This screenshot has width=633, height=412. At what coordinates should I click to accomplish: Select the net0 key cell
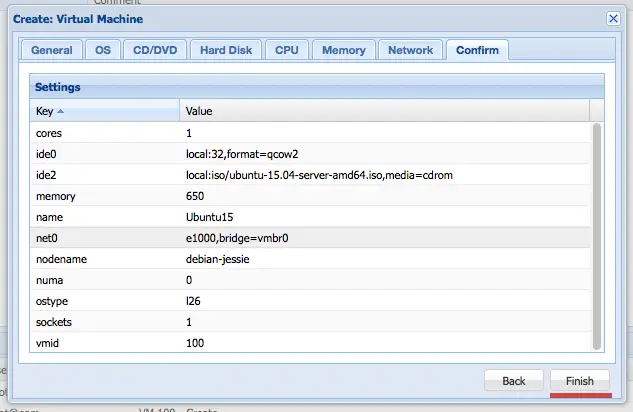[105, 238]
